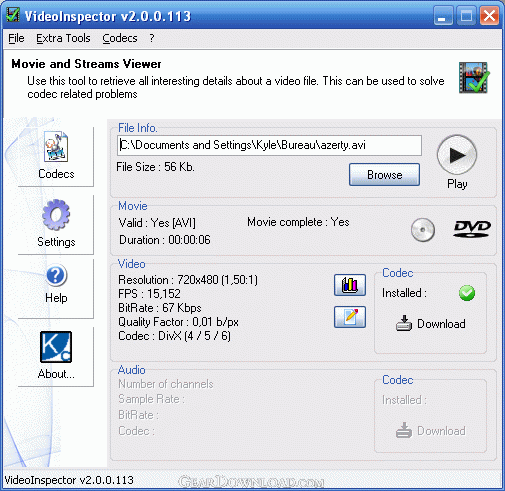Click the disabled audio Download button
Viewport: 505px width, 491px height.
[431, 430]
